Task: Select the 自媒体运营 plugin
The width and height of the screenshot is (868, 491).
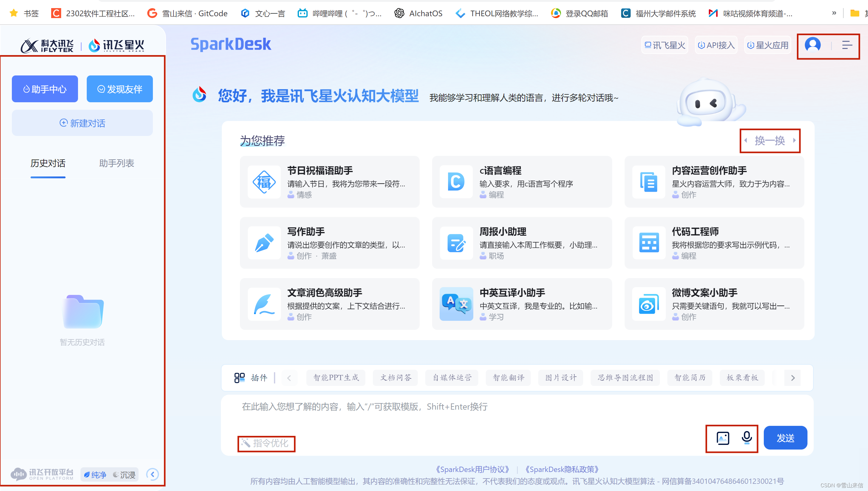Action: tap(451, 378)
